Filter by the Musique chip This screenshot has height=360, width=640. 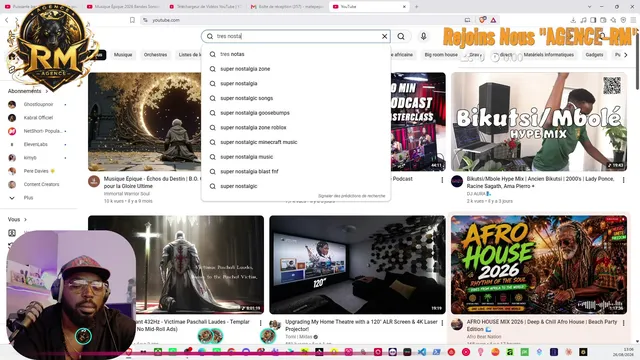pos(123,55)
